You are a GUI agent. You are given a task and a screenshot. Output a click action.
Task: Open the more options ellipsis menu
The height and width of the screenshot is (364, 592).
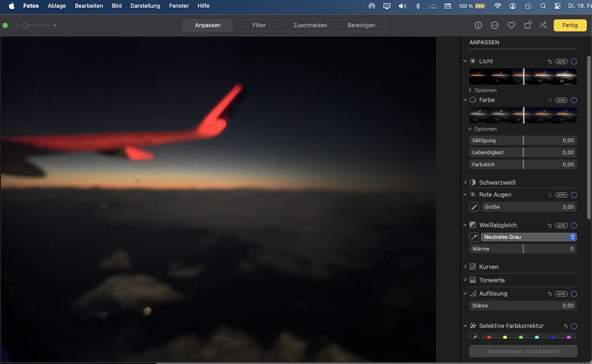494,25
